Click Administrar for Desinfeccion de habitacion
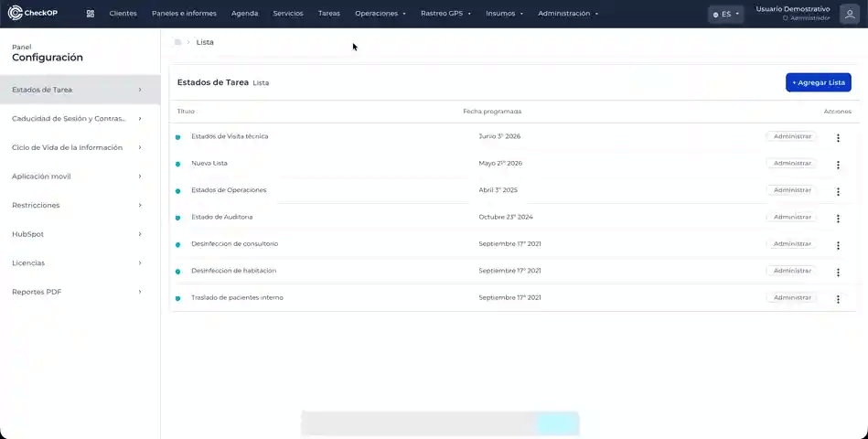The image size is (868, 439). [791, 271]
